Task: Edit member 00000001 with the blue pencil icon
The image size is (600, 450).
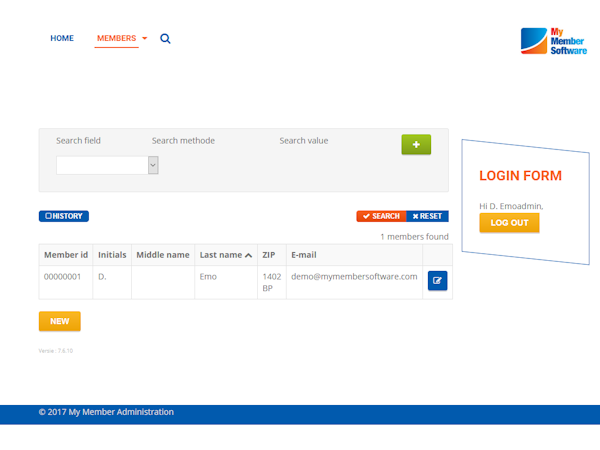Action: click(437, 280)
